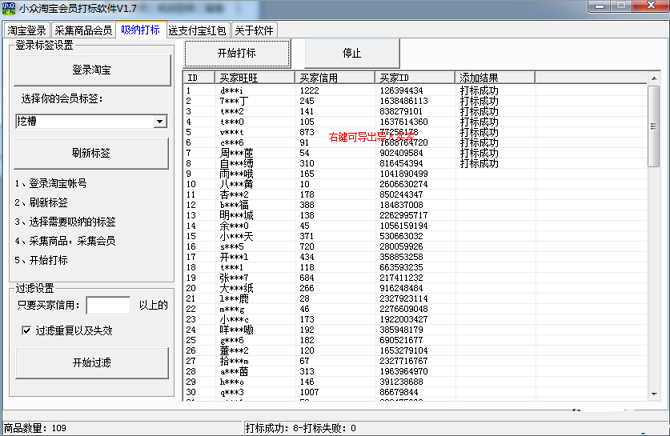Click the 开始打标 button

coord(237,53)
